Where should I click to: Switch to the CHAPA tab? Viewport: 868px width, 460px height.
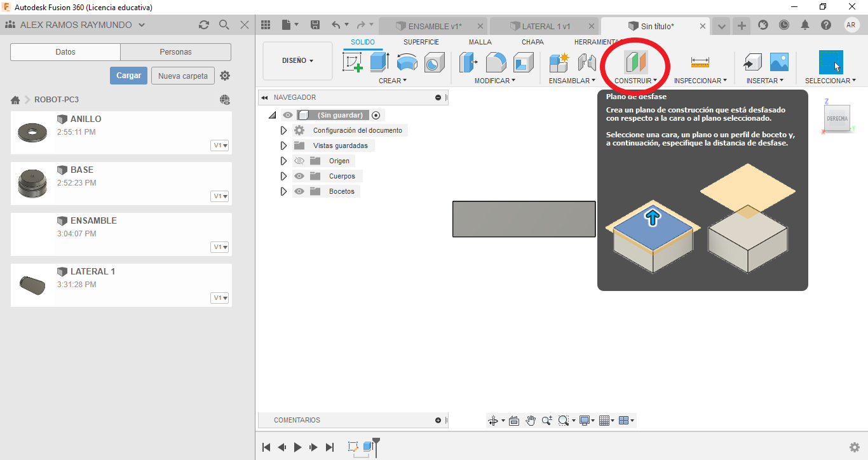pyautogui.click(x=532, y=42)
